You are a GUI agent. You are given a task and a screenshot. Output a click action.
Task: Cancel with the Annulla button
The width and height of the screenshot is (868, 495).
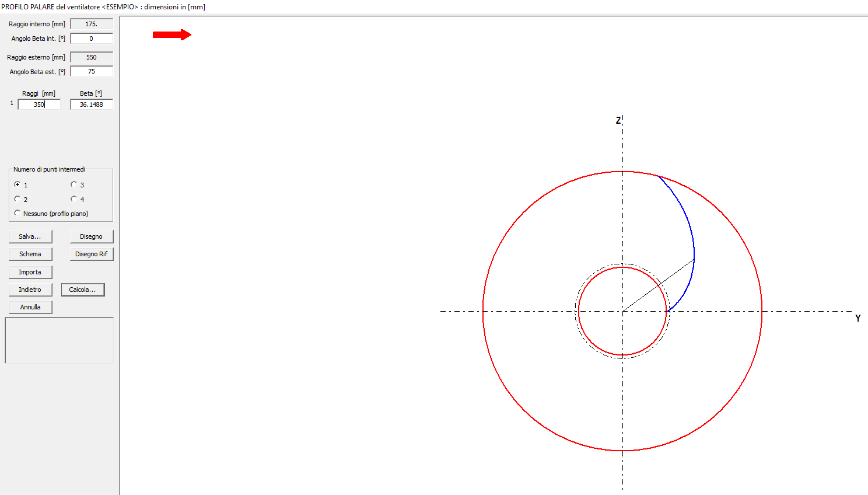[x=30, y=307]
